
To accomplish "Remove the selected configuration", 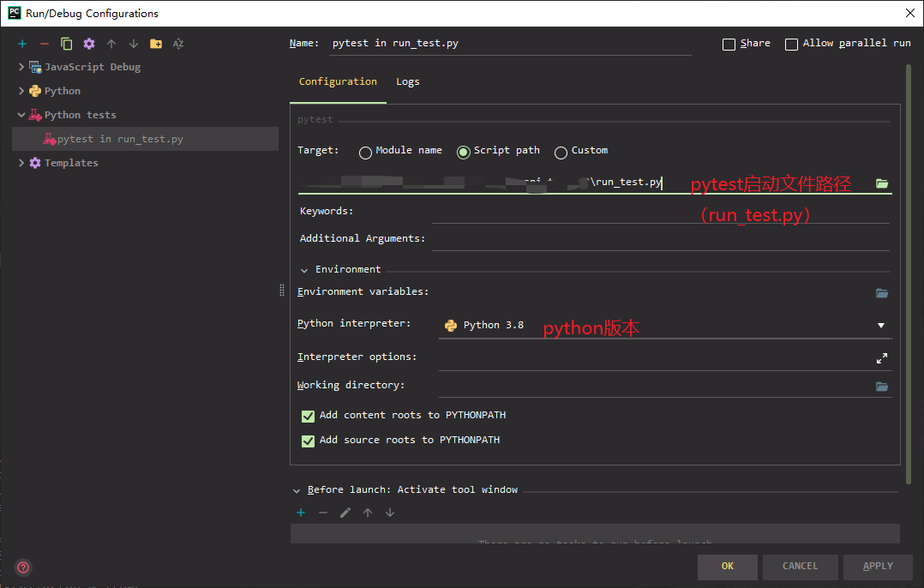I will pyautogui.click(x=44, y=43).
